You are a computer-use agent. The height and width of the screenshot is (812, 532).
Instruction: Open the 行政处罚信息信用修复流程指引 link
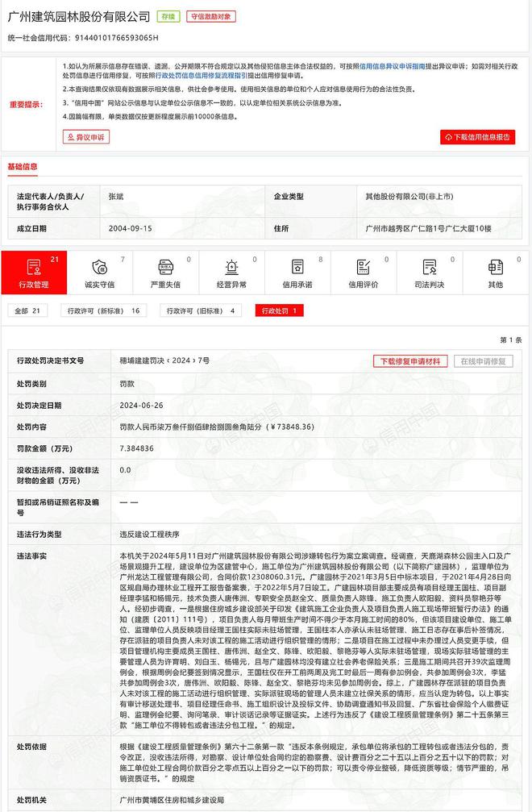[202, 76]
